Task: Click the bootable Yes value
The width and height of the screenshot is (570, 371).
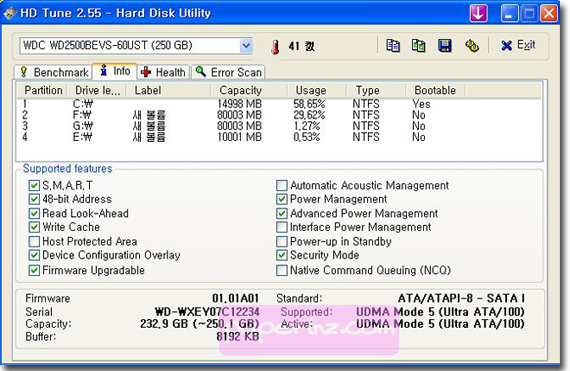Action: click(x=421, y=104)
